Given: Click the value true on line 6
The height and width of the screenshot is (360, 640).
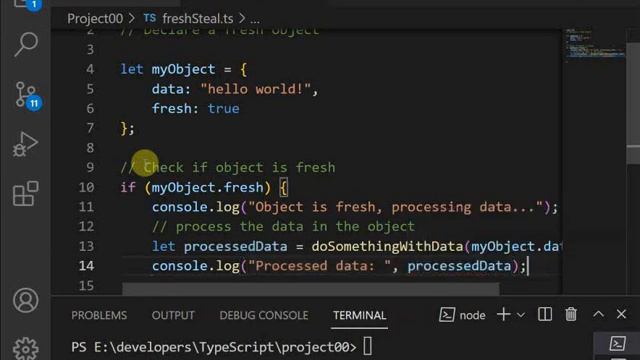Looking at the screenshot, I should (223, 109).
